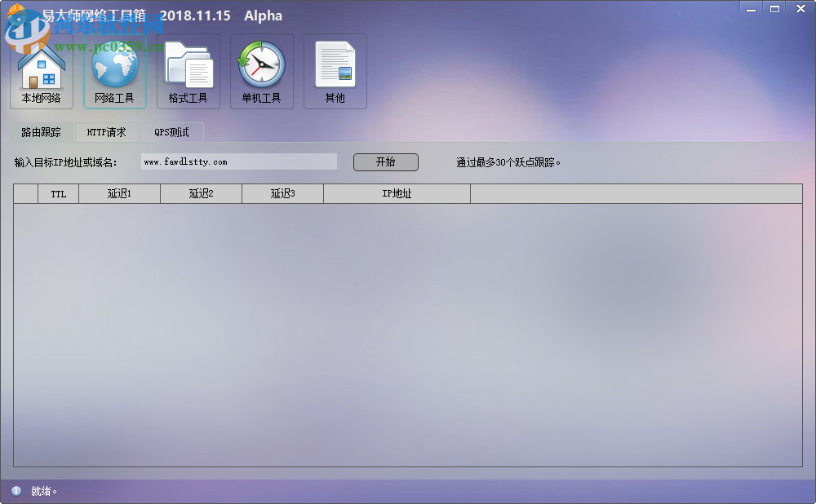Click the 延迟2 column header

pos(201,193)
